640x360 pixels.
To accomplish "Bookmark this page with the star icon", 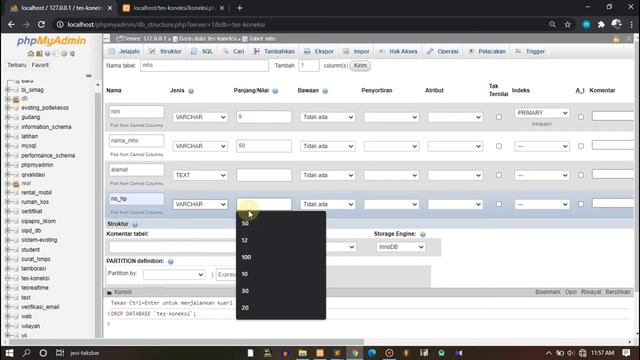I will click(568, 24).
